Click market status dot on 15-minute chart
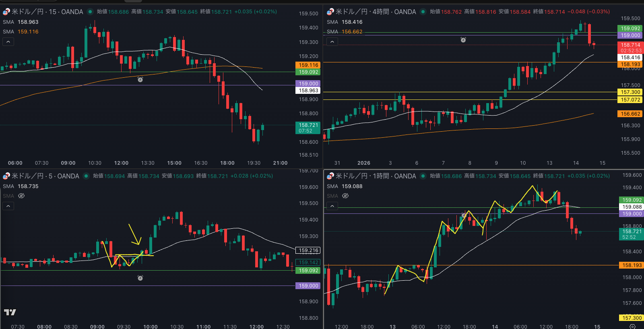This screenshot has width=644, height=329. tap(90, 12)
